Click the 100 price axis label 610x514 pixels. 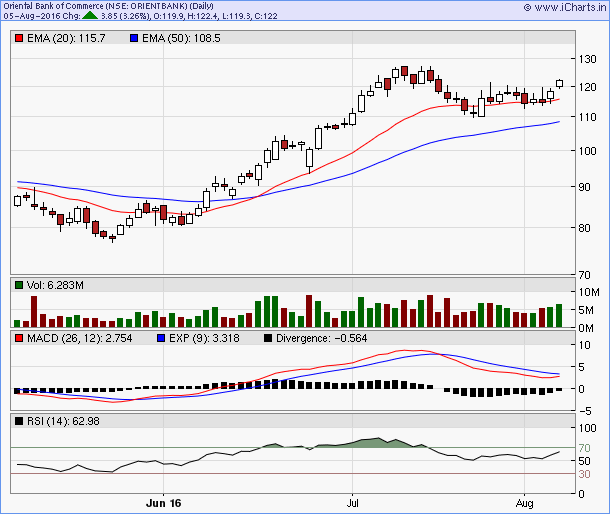tap(587, 151)
